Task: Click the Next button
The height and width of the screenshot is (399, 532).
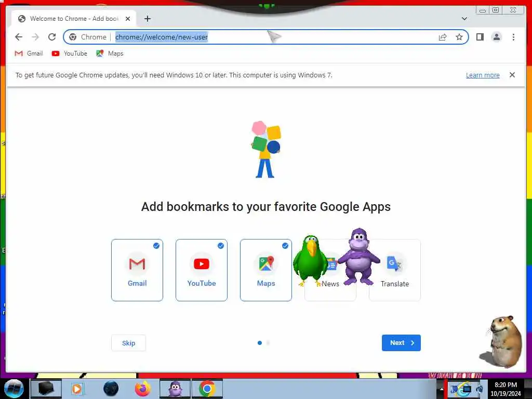Action: tap(401, 343)
